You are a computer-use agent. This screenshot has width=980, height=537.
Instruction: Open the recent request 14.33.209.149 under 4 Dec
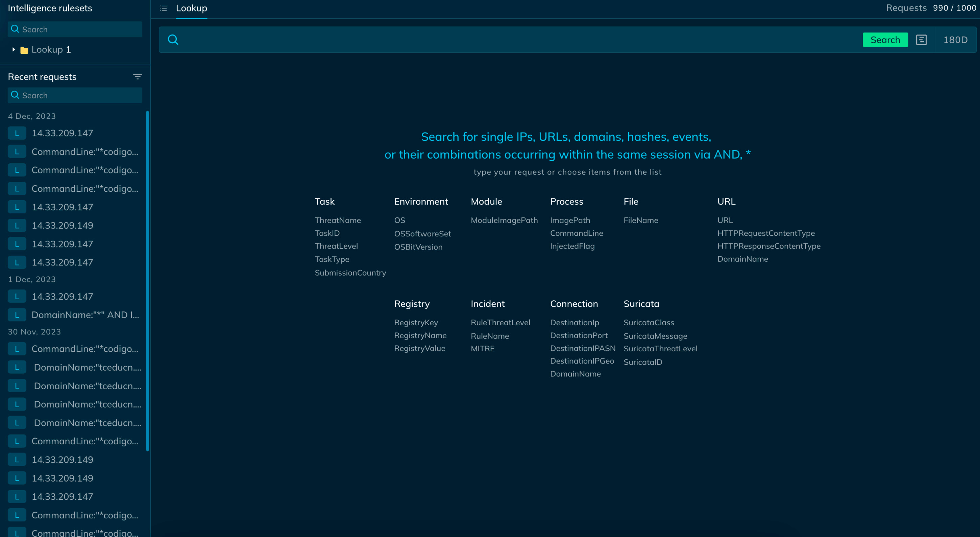click(x=63, y=226)
